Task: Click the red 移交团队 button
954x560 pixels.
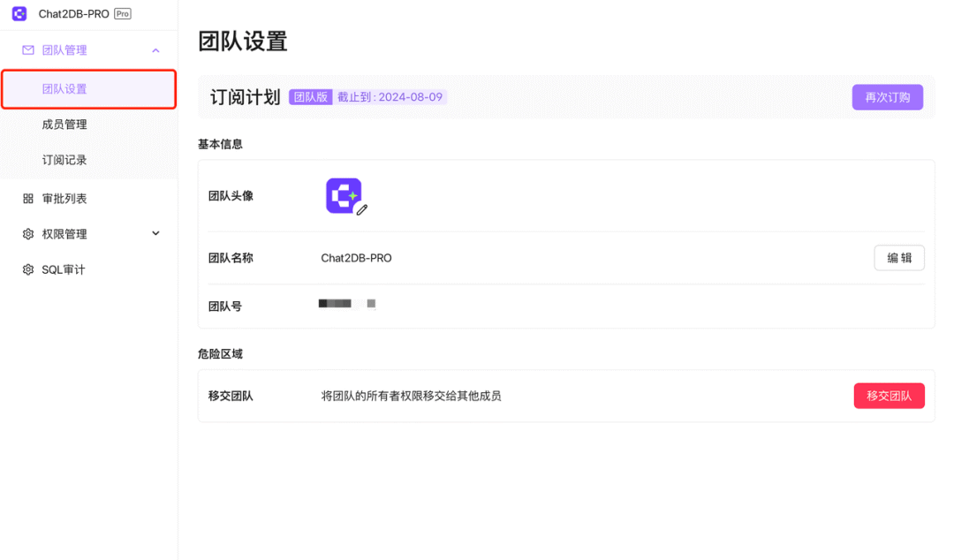Action: coord(889,396)
